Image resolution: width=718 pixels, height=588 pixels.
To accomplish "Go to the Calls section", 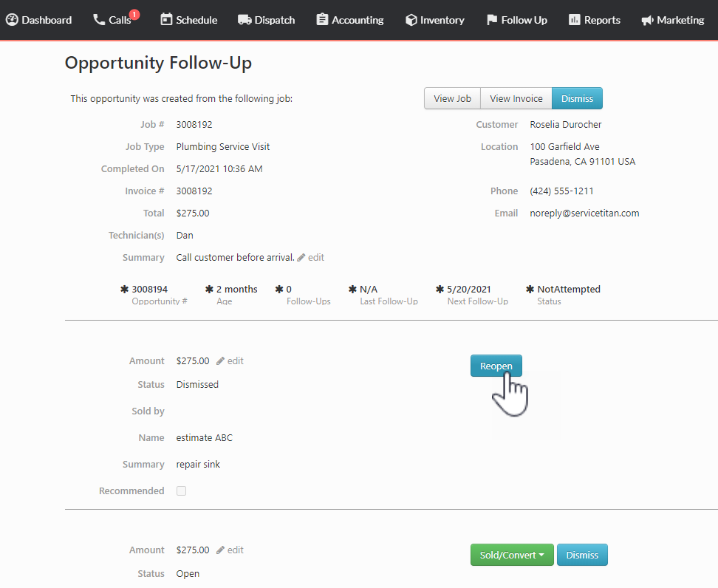I will click(112, 20).
